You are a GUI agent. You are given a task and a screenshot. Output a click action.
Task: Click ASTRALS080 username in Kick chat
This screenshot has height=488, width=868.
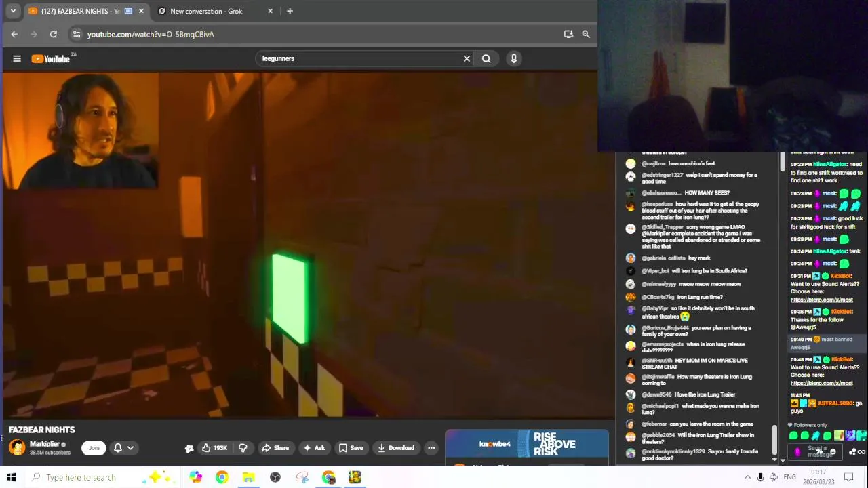(834, 403)
